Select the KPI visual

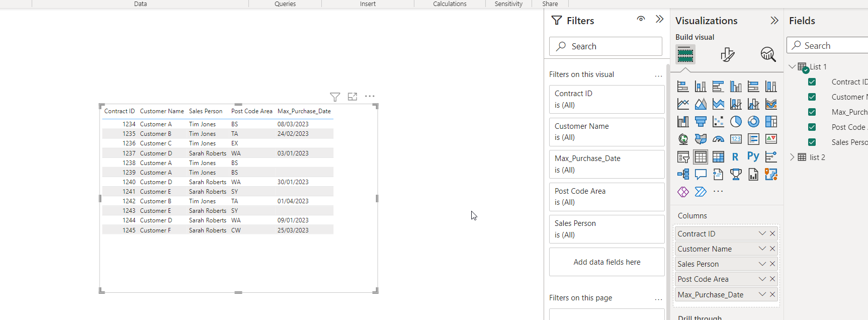coord(771,139)
